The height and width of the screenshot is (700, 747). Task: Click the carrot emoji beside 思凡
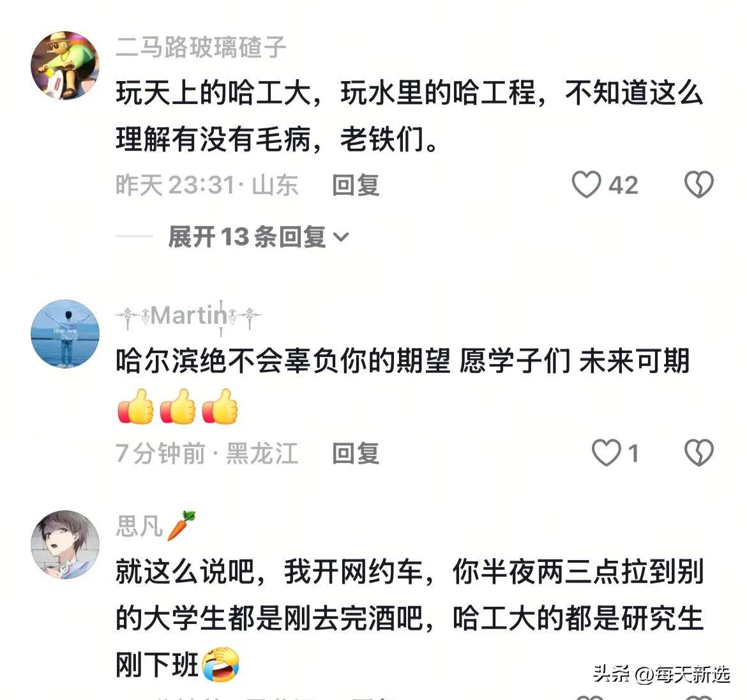pos(181,526)
